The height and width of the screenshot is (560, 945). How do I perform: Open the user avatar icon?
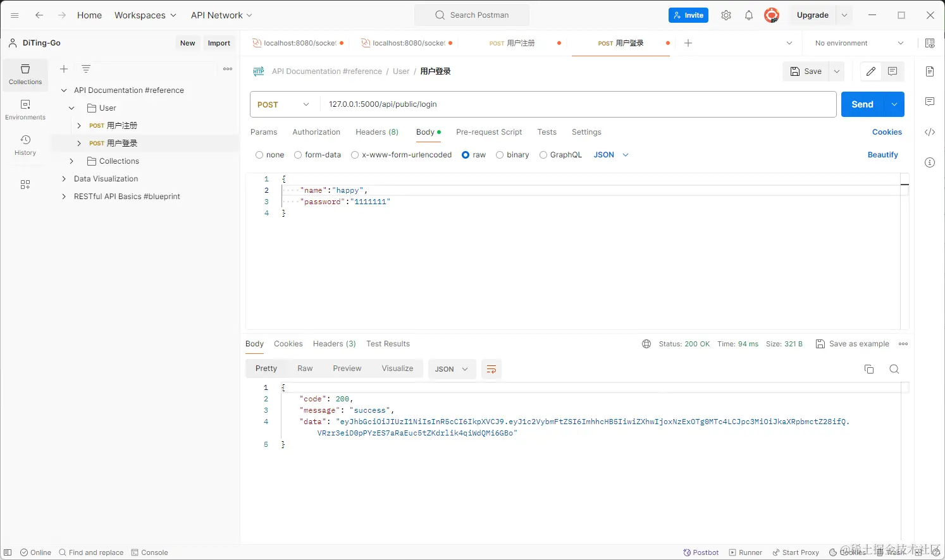(x=772, y=15)
